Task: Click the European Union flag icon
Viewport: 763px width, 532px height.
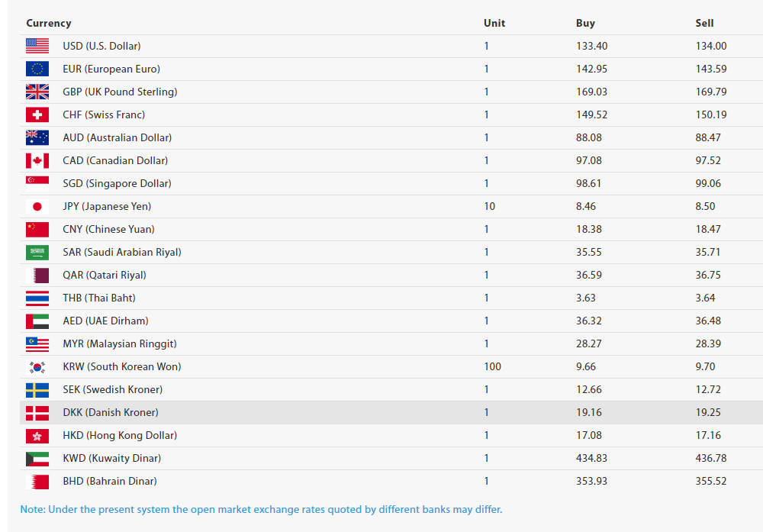Action: coord(37,69)
